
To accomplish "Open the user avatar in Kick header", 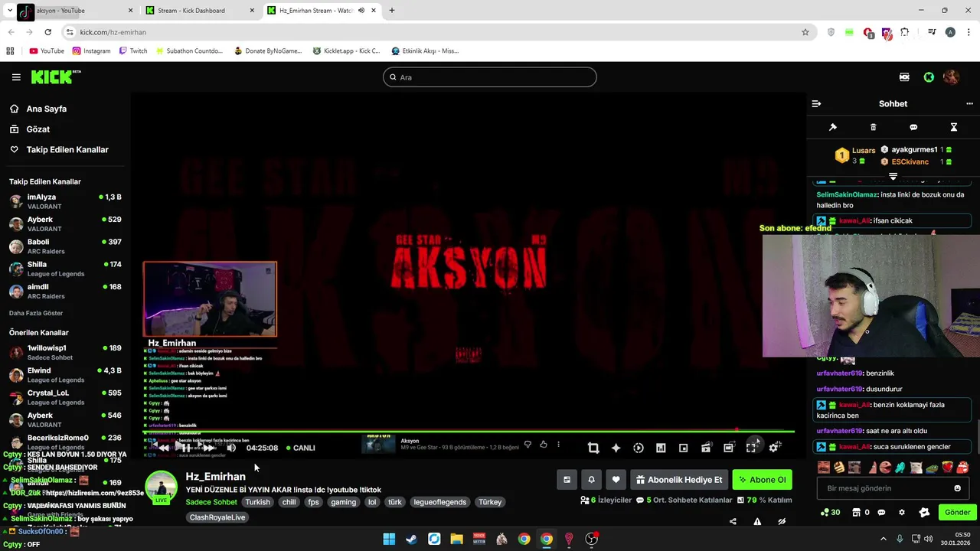I will point(951,77).
